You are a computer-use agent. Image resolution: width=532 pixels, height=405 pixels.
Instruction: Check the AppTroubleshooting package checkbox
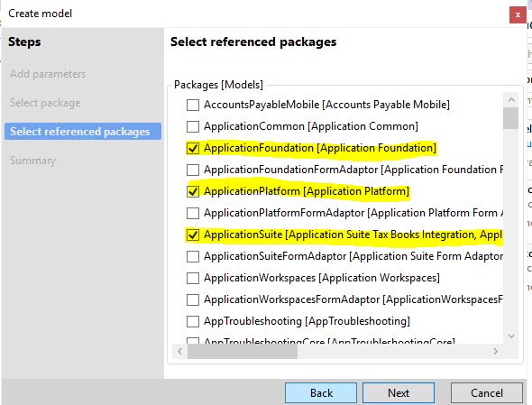[x=193, y=321]
